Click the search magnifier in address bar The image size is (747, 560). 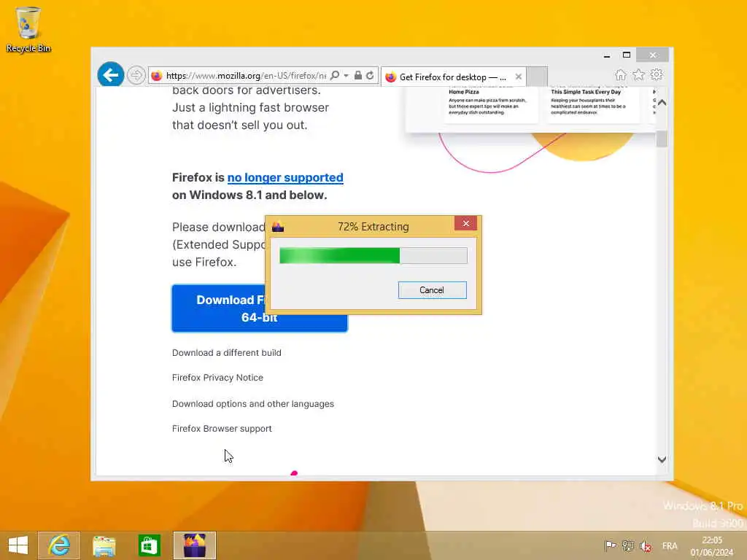[x=335, y=75]
